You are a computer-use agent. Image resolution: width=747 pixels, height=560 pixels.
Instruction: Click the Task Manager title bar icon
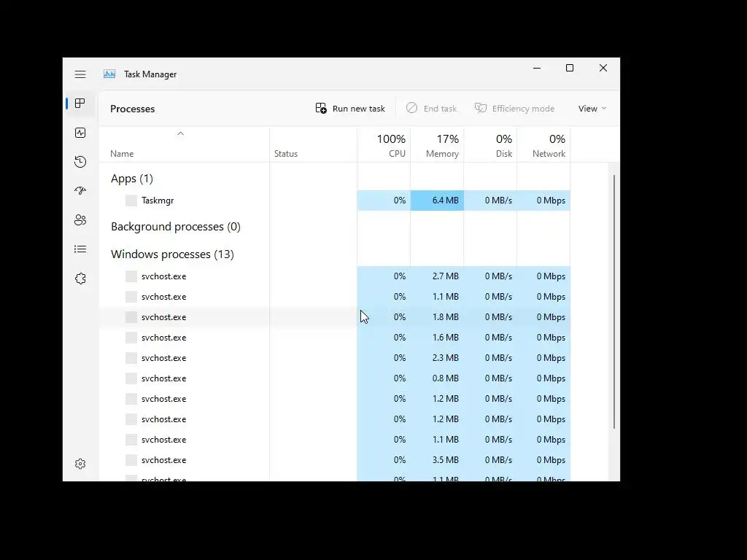tap(109, 74)
